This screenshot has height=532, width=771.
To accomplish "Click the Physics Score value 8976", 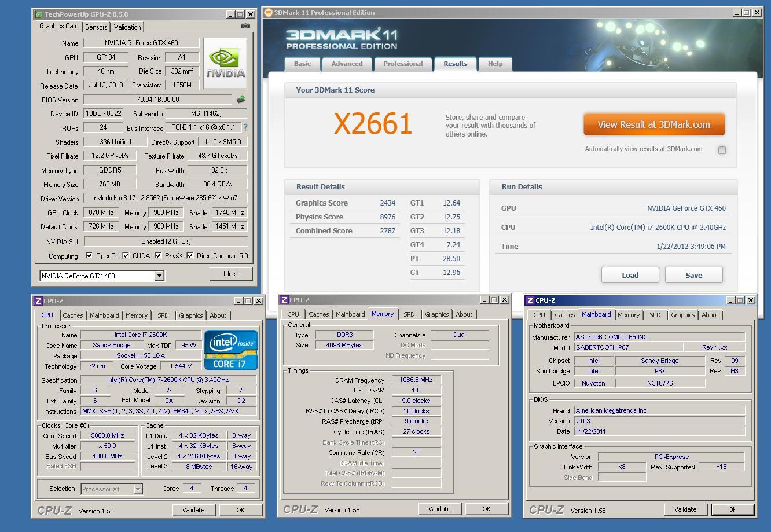I will tap(387, 217).
